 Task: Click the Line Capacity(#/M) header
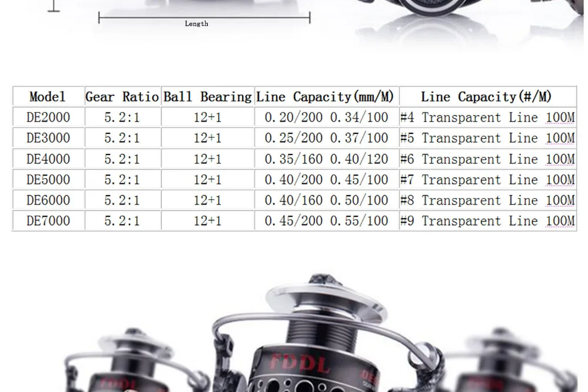point(488,97)
